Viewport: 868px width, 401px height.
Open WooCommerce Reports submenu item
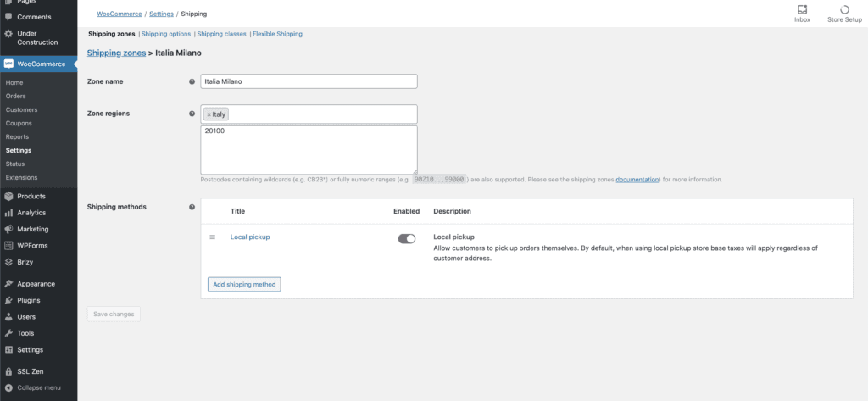coord(17,136)
